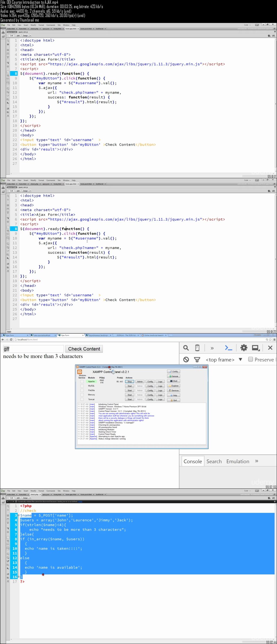Click browser back arrow in localhost window

(x=3, y=339)
